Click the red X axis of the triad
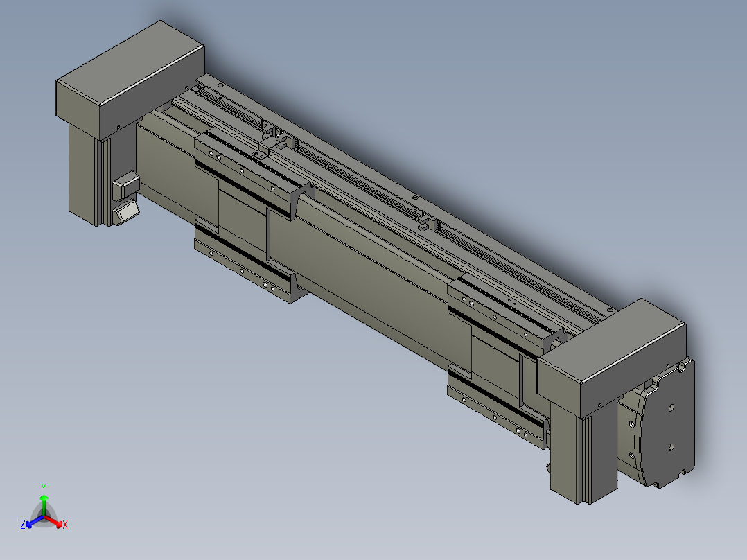Image resolution: width=747 pixels, height=560 pixels. tap(55, 522)
